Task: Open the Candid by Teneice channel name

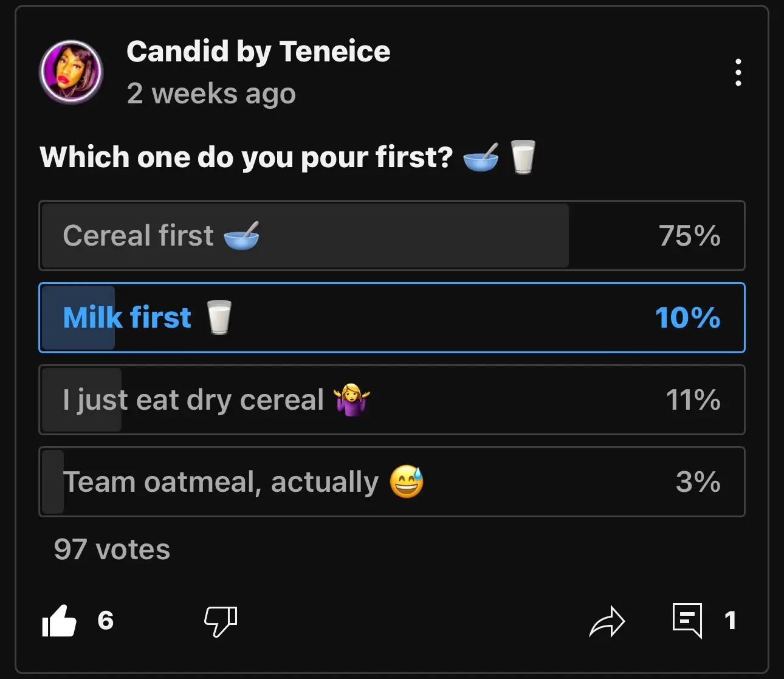Action: (x=258, y=51)
